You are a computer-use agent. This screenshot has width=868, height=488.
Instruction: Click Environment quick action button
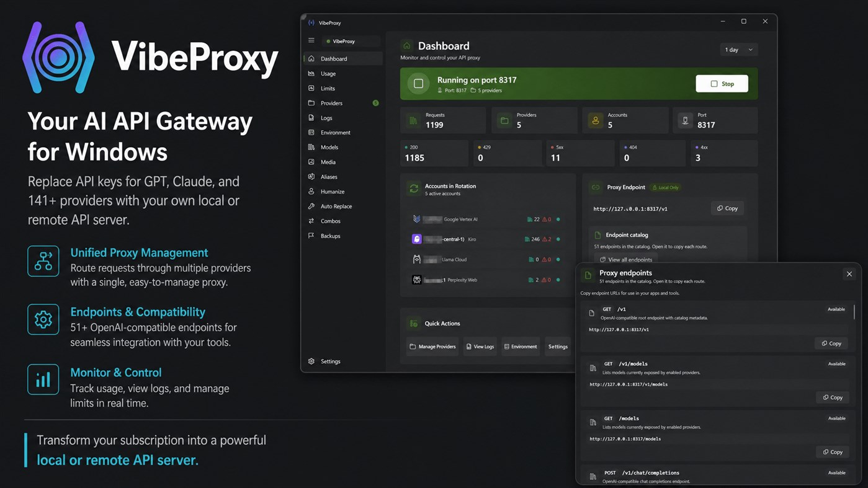click(521, 347)
